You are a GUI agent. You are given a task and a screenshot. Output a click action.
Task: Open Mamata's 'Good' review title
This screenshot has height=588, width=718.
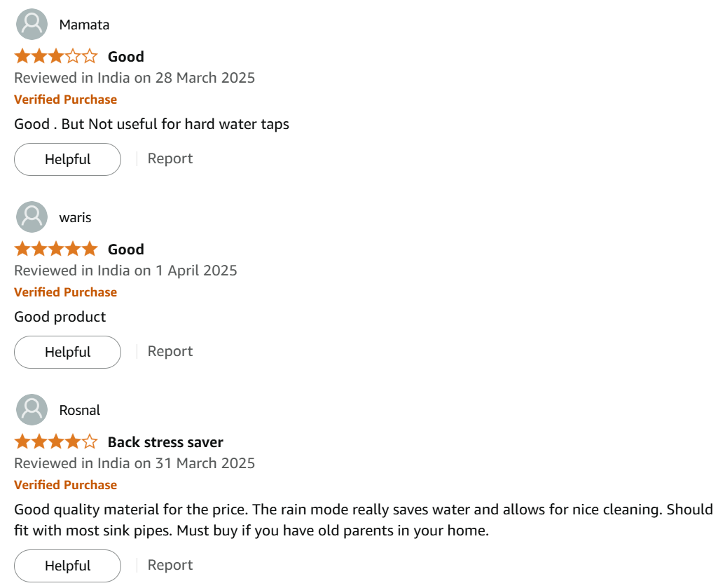126,57
